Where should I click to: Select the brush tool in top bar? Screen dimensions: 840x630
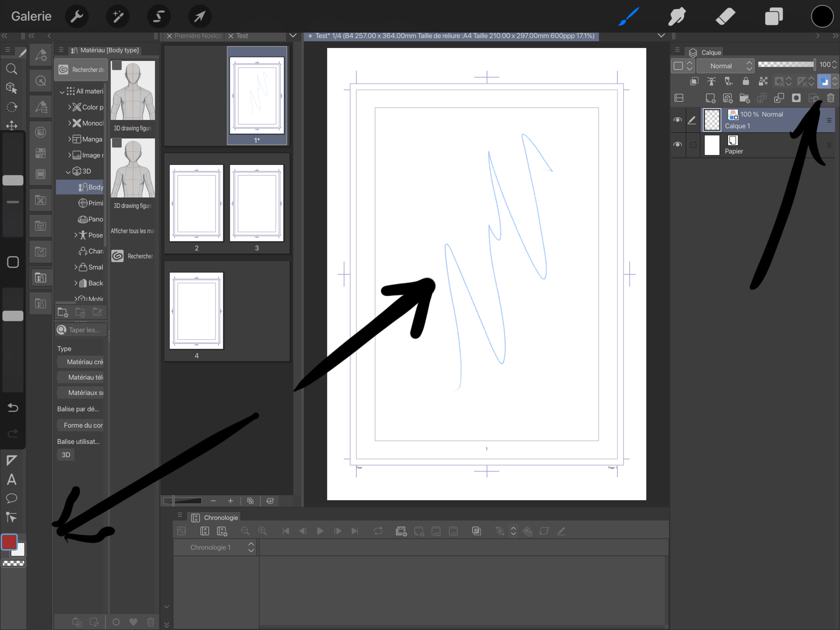[628, 16]
